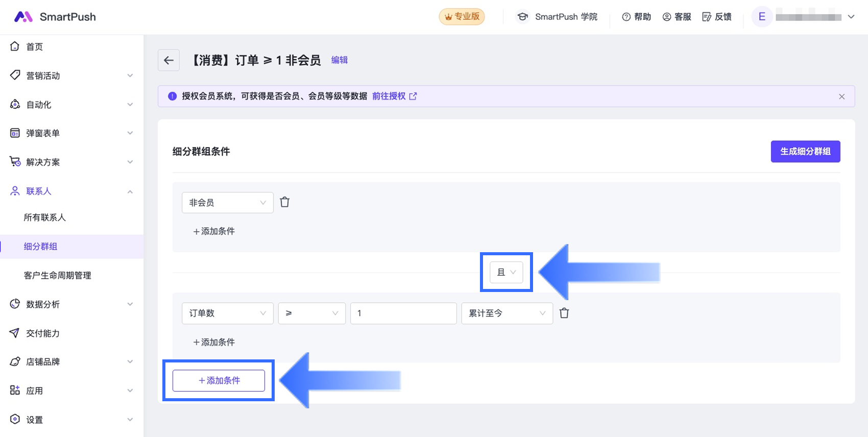The image size is (868, 437).
Task: Click the 自动化 sidebar icon
Action: coord(15,104)
